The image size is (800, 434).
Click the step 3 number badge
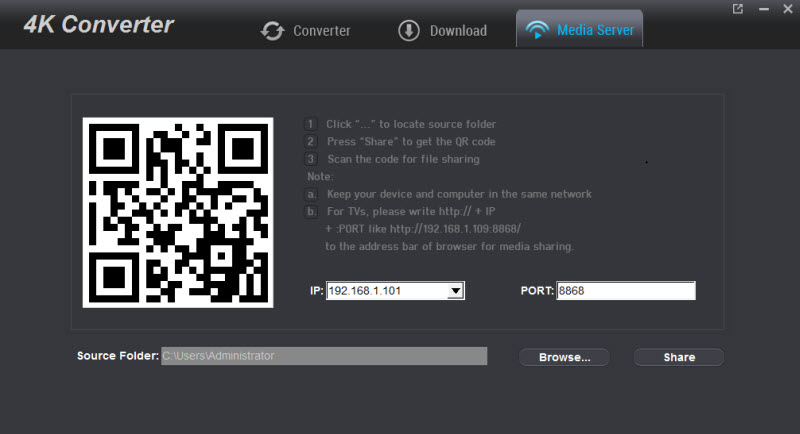click(311, 158)
